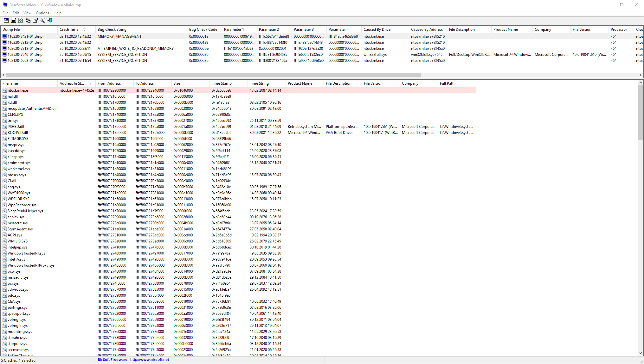Click the Exit door toolbar icon
This screenshot has width=644, height=364.
click(50, 20)
